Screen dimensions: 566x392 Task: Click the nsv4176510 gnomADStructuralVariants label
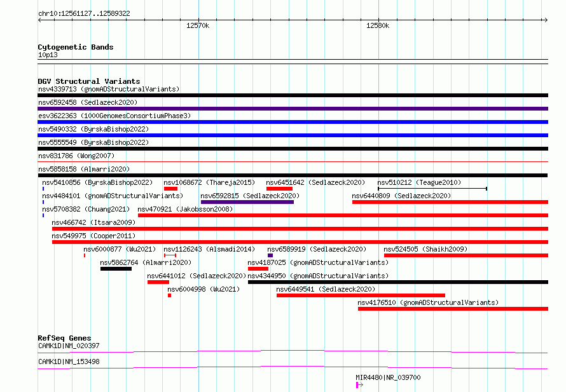tap(428, 302)
